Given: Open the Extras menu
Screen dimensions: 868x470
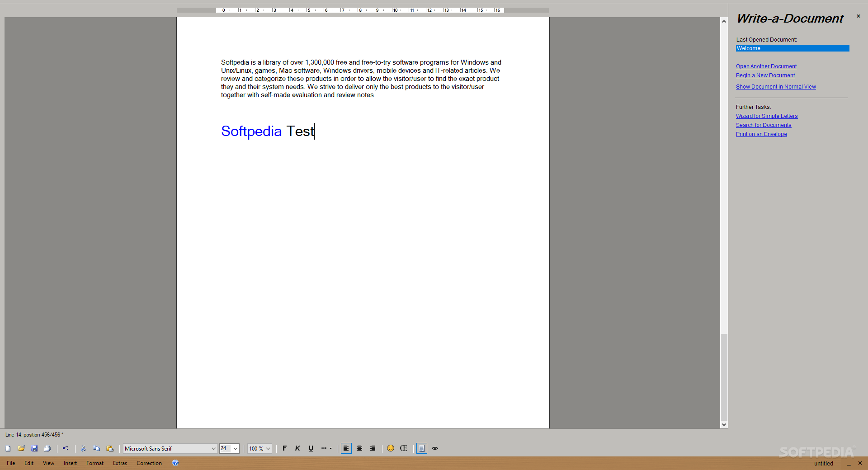Looking at the screenshot, I should (120, 463).
